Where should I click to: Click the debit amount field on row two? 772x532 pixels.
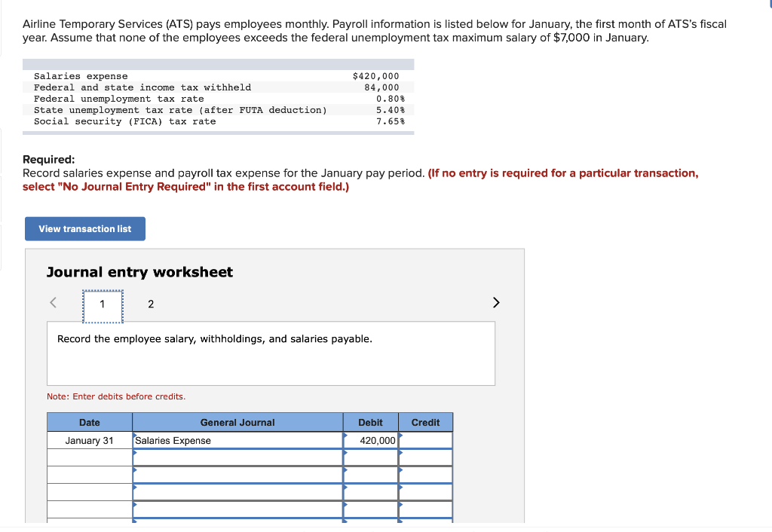pyautogui.click(x=369, y=457)
